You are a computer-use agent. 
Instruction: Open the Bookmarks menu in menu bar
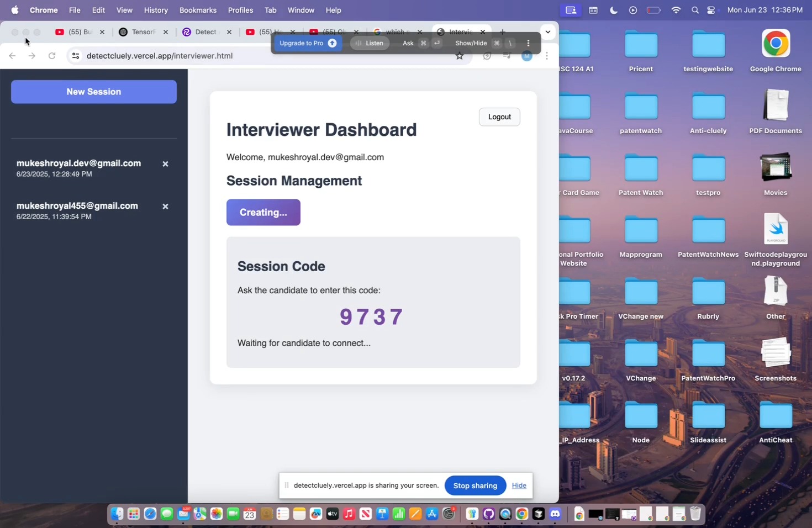pyautogui.click(x=198, y=10)
